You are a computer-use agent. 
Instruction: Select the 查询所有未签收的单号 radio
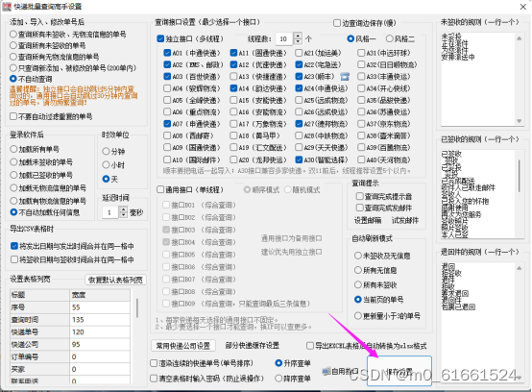[13, 45]
